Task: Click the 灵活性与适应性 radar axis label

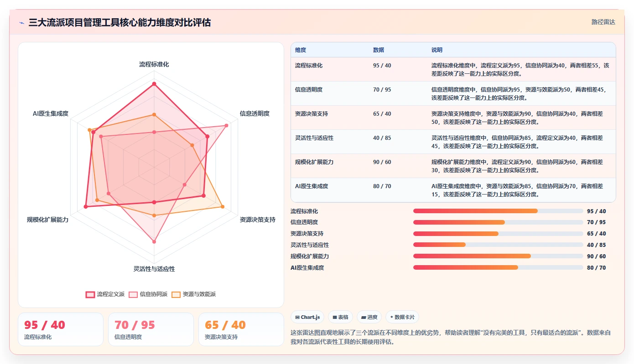Action: coord(154,269)
